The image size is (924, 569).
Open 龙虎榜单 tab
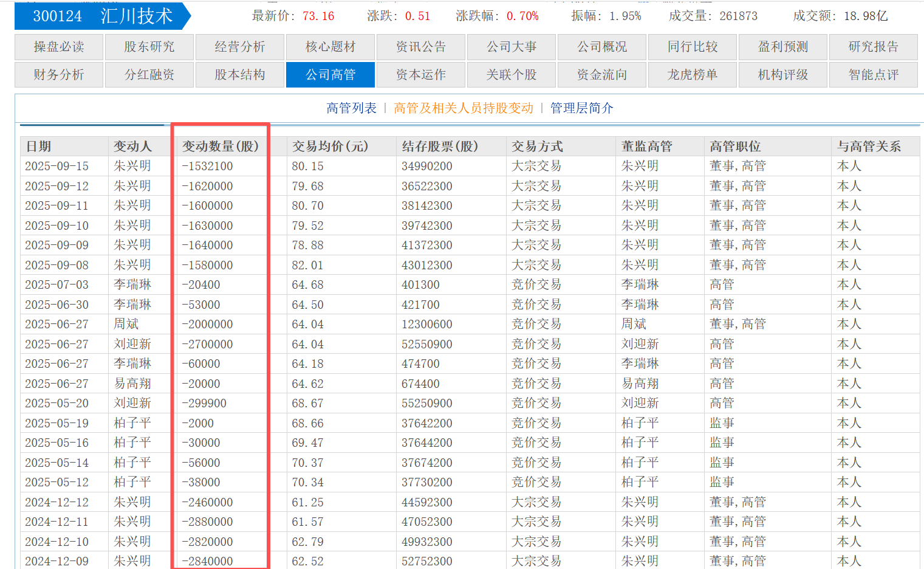(x=693, y=75)
